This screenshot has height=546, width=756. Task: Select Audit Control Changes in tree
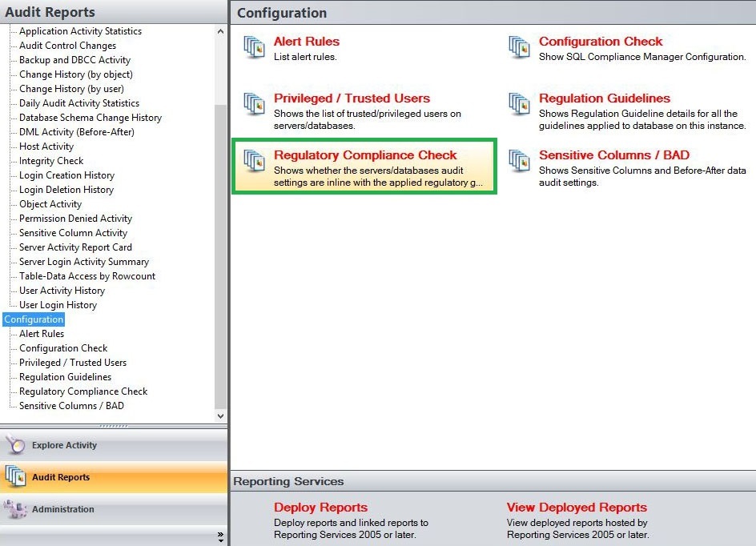(67, 46)
